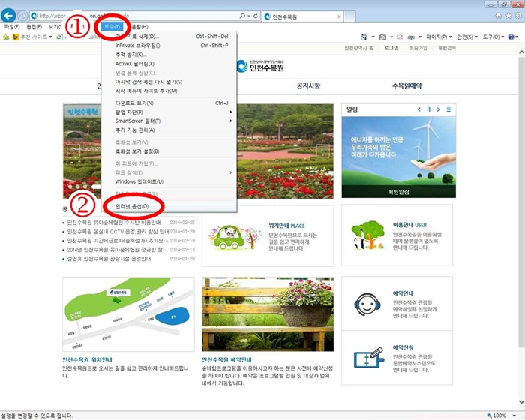Open the 추천 사이트 dropdown arrow
This screenshot has height=420, width=525.
(50, 37)
